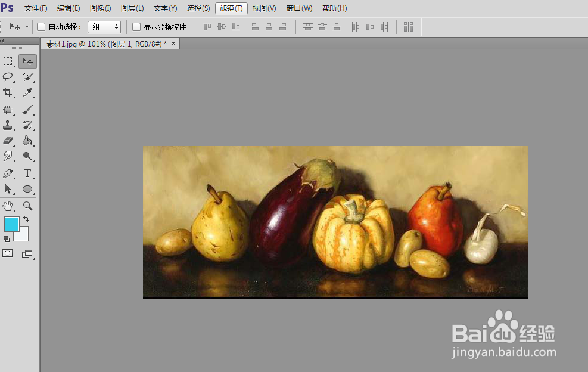The height and width of the screenshot is (372, 588).
Task: Distribute vertical centers of layers
Action: pos(322,27)
